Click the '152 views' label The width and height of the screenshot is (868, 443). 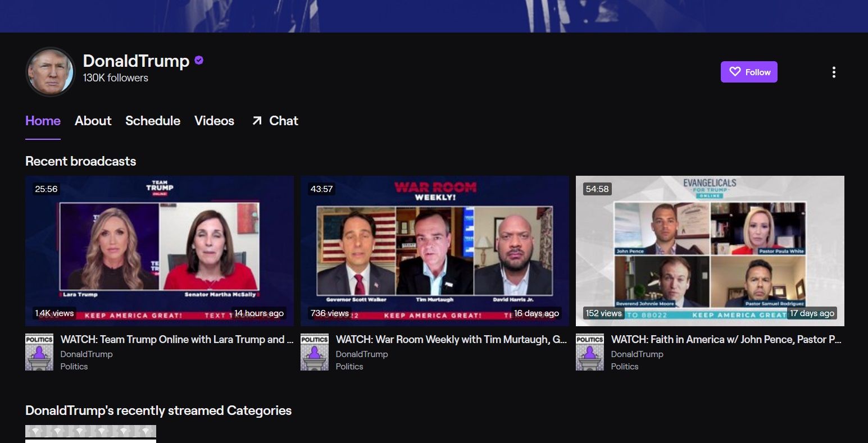[604, 313]
